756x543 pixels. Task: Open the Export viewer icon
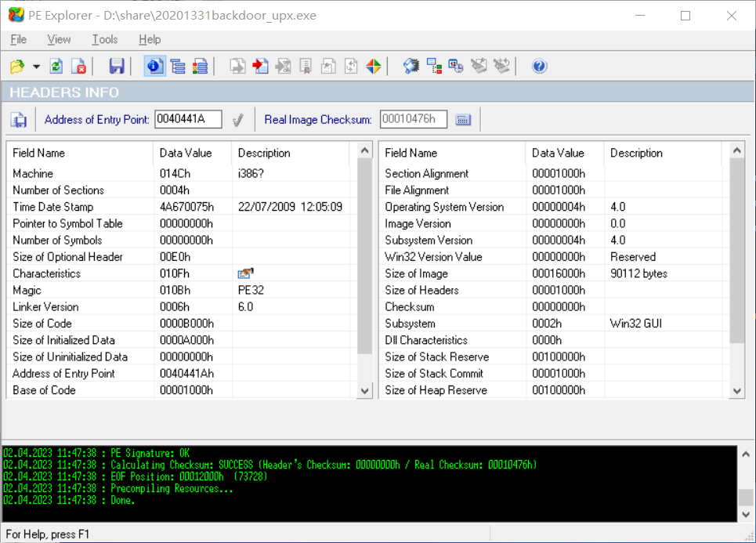click(237, 66)
